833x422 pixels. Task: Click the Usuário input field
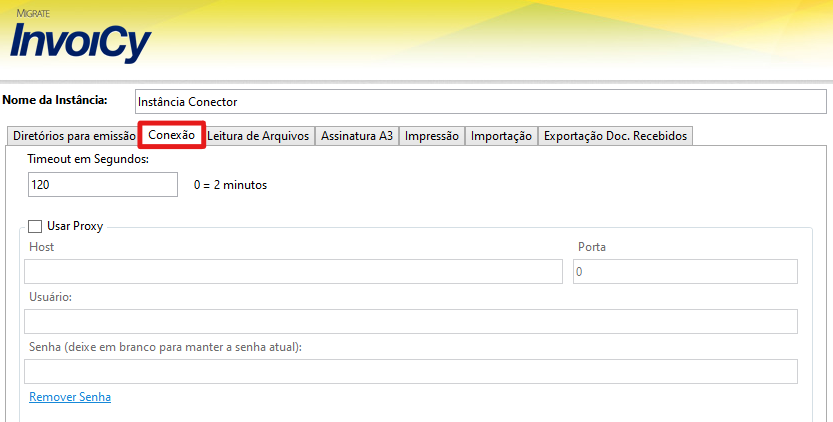coord(410,321)
